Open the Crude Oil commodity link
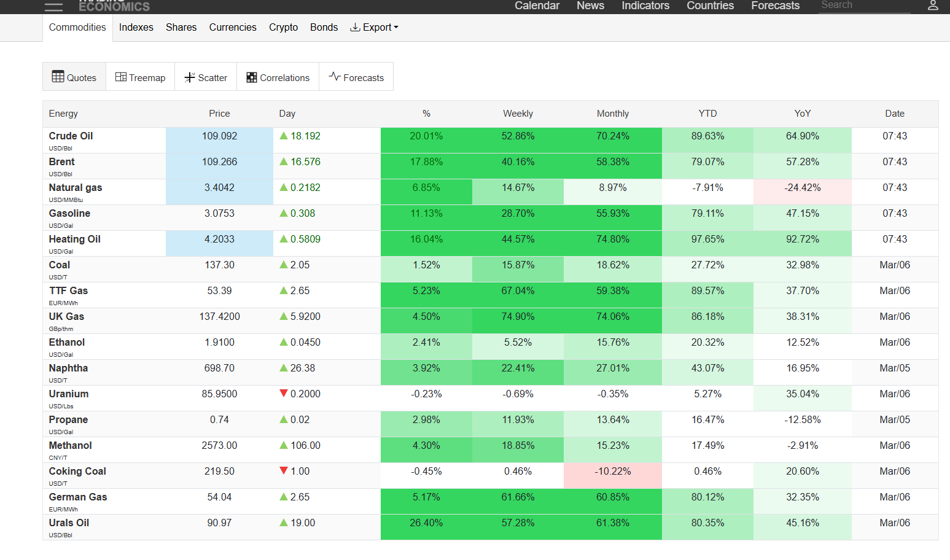 tap(71, 136)
